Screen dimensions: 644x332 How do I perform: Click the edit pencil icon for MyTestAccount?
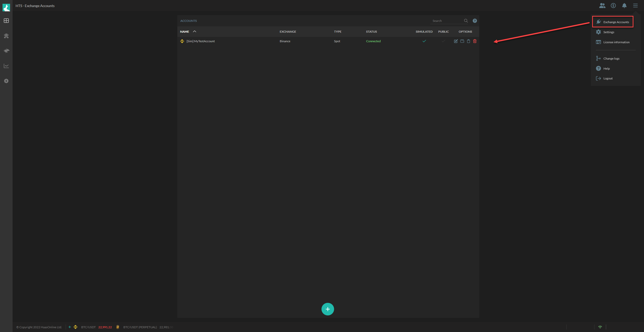[456, 41]
